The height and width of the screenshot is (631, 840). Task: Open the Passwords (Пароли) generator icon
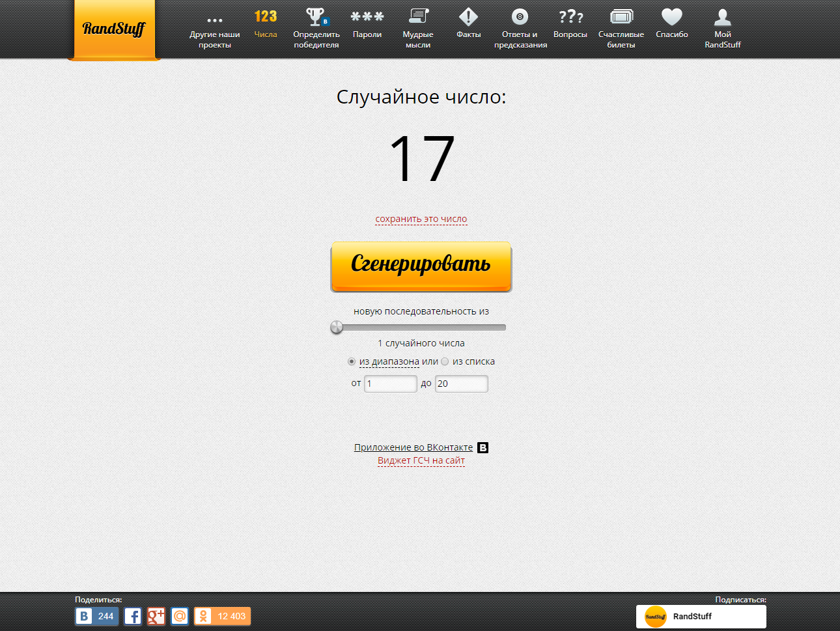(x=367, y=18)
